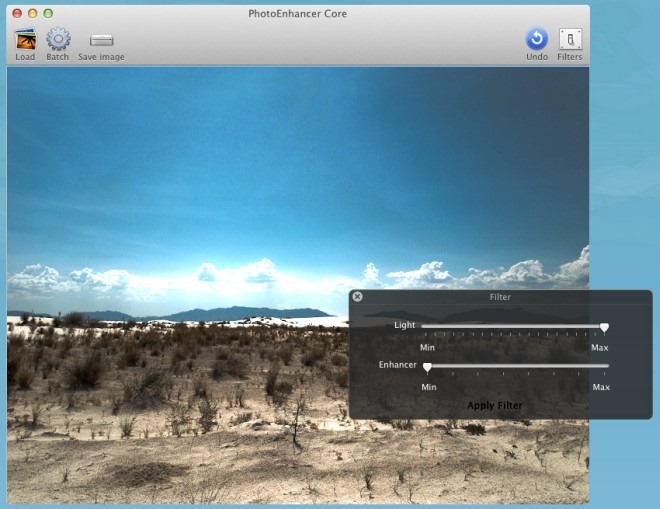Screen dimensions: 660x509
Task: Click the desert photo in the canvas
Action: coord(298,285)
